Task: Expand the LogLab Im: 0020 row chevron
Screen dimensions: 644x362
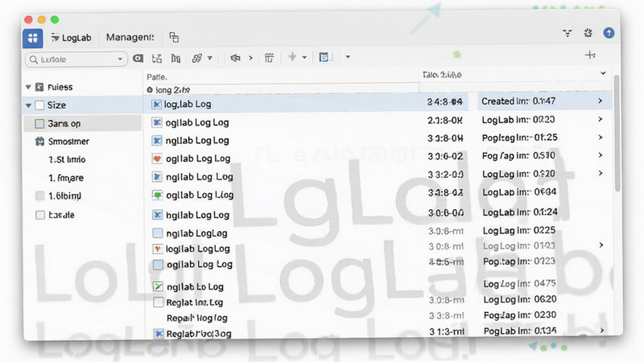Action: click(x=601, y=119)
